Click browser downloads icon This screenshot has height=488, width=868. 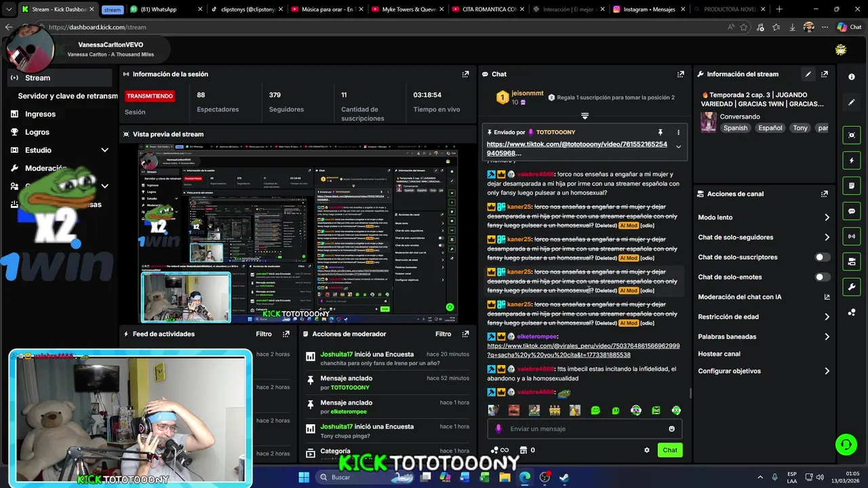(792, 27)
